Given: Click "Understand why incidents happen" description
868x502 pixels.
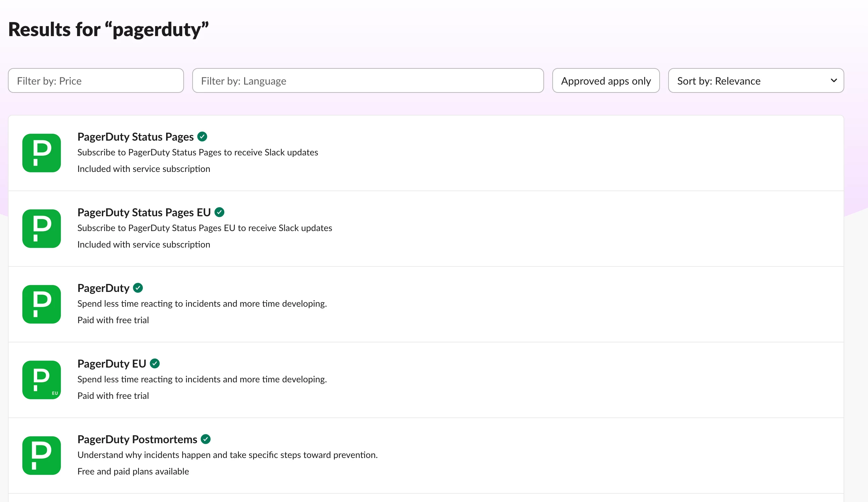Looking at the screenshot, I should click(x=227, y=455).
